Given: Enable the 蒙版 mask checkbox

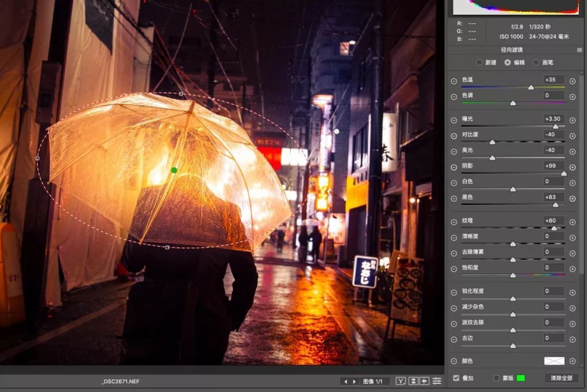Looking at the screenshot, I should tap(496, 378).
